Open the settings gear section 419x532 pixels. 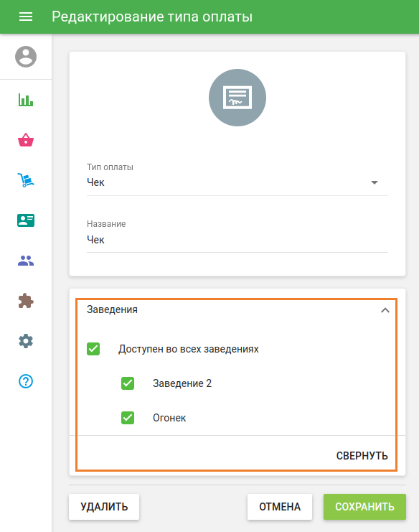click(26, 341)
